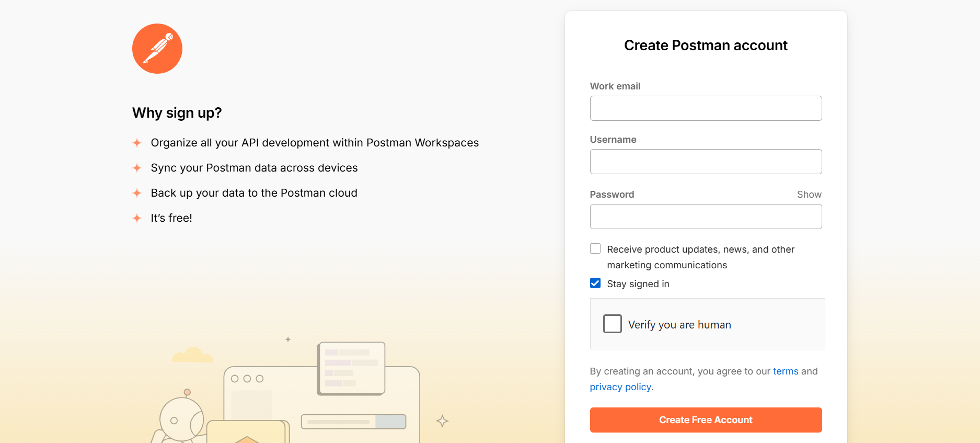Click the yellow cloud in the illustration
This screenshot has width=980, height=443.
(x=192, y=356)
